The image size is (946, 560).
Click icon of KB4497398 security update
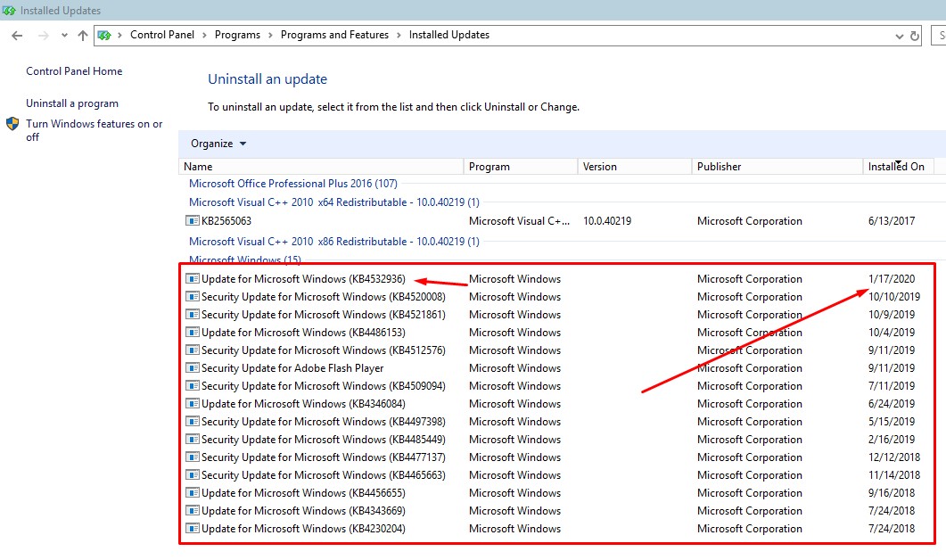193,421
